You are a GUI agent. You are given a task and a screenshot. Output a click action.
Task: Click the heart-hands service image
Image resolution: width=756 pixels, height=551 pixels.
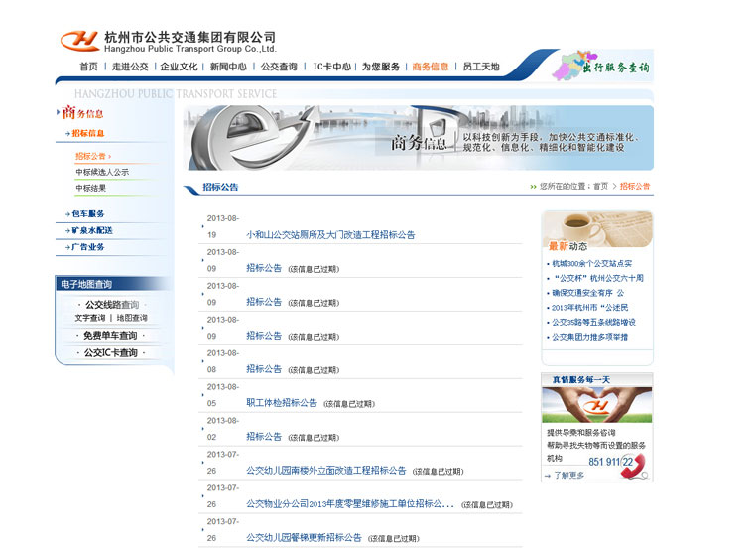[596, 404]
